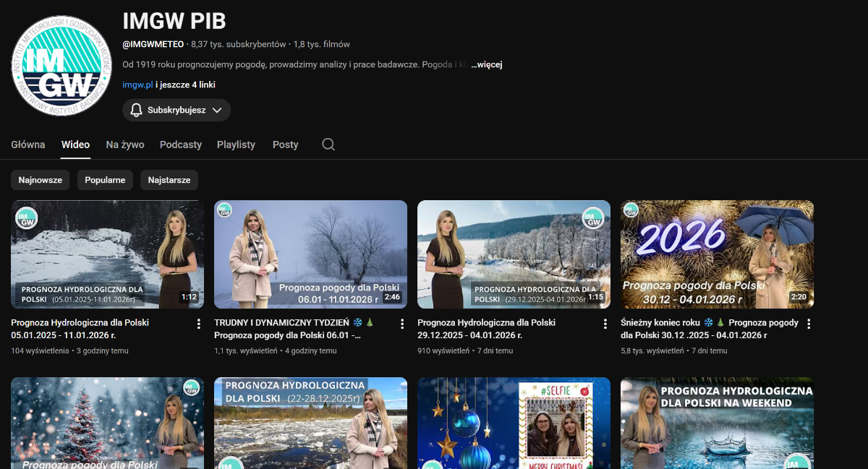This screenshot has height=469, width=868.
Task: Open the imgw.pl website link
Action: coord(137,85)
